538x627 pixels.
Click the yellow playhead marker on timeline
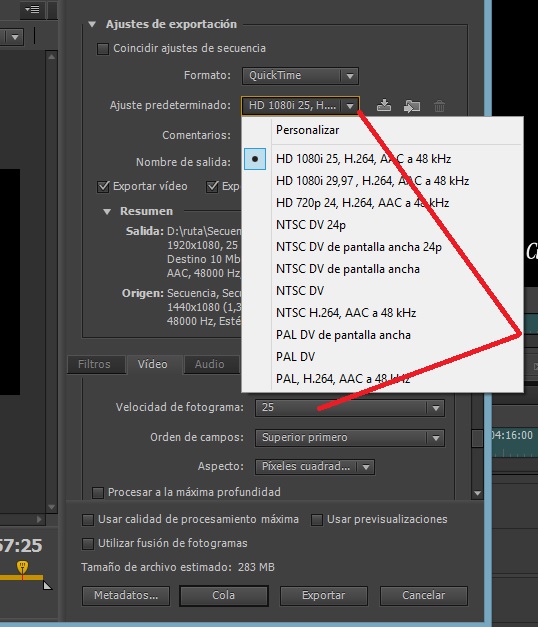pos(22,568)
